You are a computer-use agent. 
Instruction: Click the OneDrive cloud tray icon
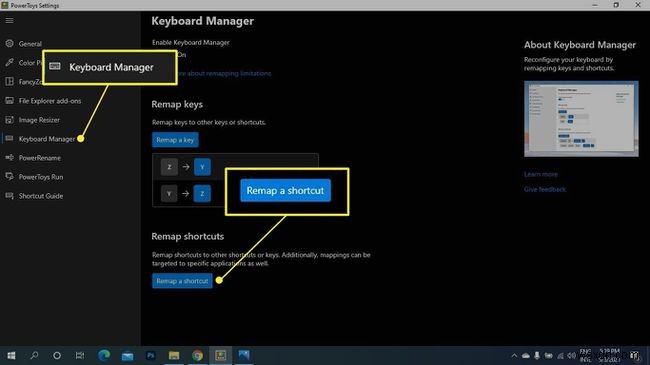click(x=526, y=355)
